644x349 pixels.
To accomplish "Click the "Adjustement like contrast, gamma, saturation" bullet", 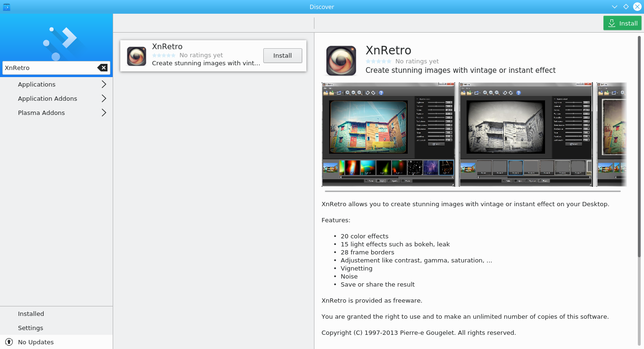I will 416,260.
